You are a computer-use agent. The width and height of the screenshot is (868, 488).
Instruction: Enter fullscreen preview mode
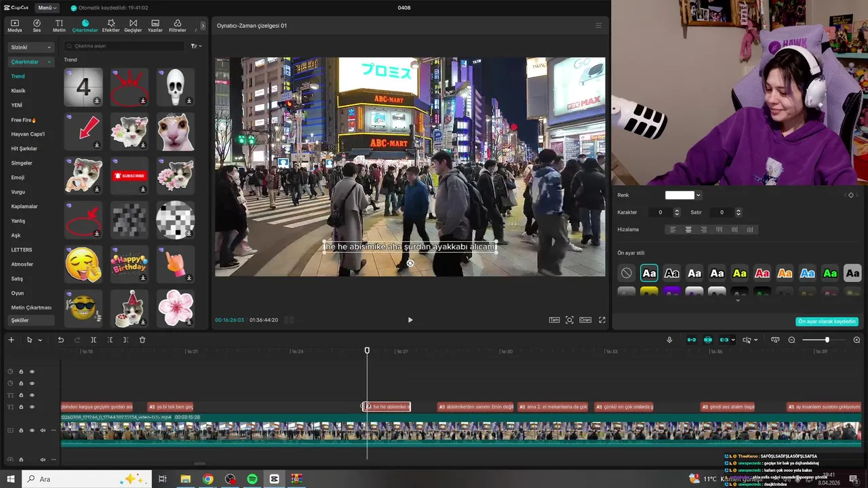coord(601,320)
